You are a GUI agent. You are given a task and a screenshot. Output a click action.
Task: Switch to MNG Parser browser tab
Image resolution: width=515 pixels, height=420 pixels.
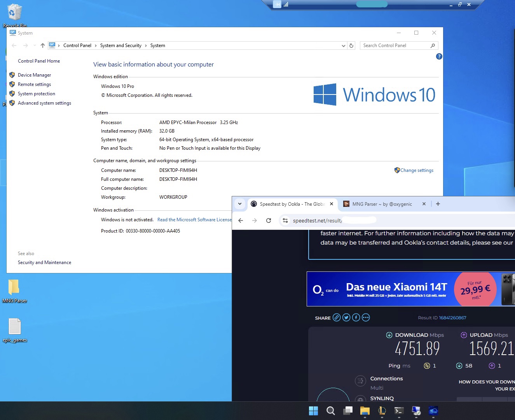382,204
